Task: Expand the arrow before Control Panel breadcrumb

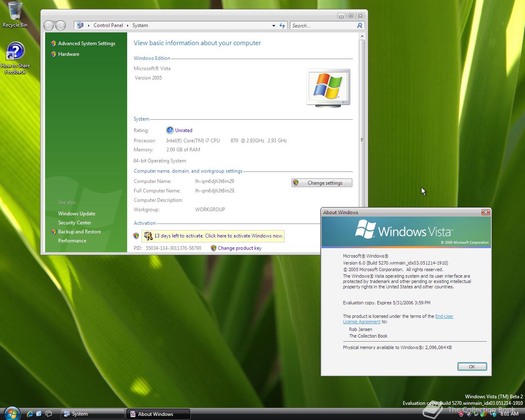Action: (x=89, y=25)
